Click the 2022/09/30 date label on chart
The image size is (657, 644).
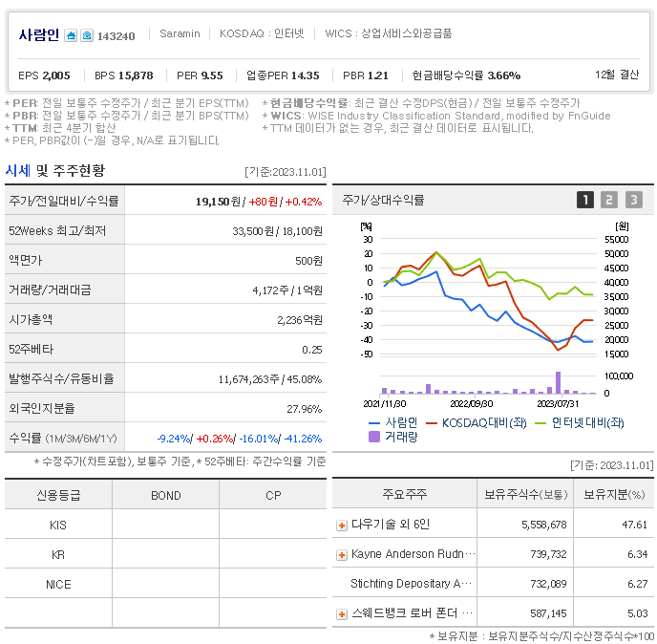pos(472,404)
